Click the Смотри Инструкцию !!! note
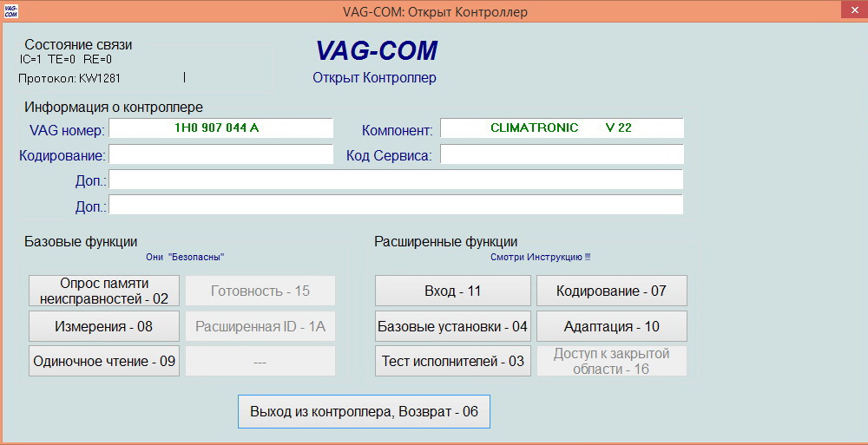 tap(541, 257)
